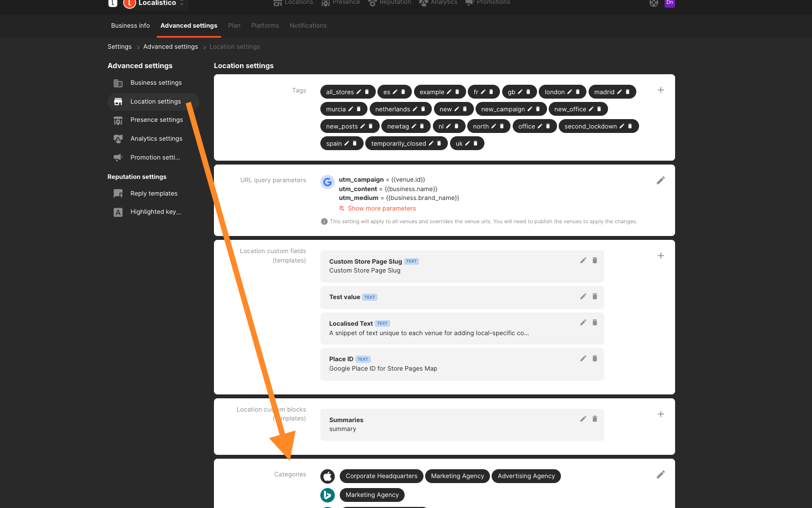The height and width of the screenshot is (508, 812).
Task: Delete the all_stores tag
Action: [x=367, y=92]
